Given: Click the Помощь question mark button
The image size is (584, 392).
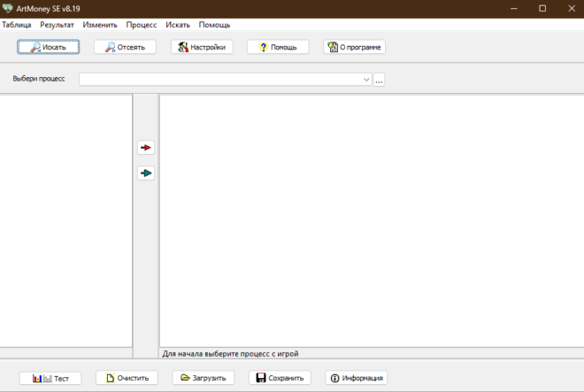Looking at the screenshot, I should click(278, 47).
